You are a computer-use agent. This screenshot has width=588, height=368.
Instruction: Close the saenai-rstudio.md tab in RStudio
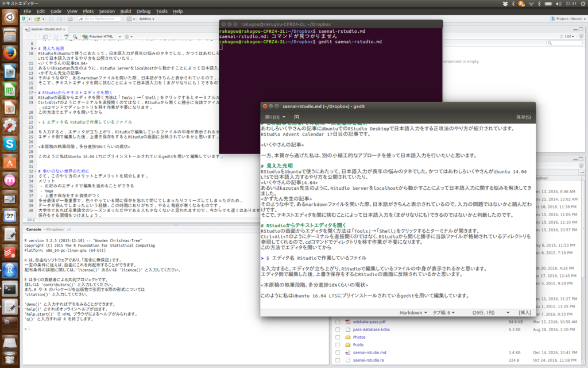click(x=64, y=29)
